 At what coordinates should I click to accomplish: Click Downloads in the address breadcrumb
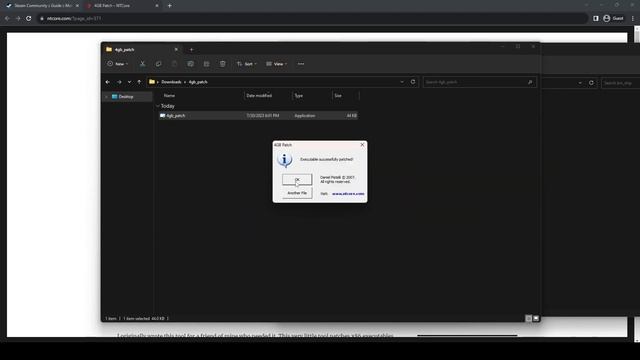click(171, 82)
